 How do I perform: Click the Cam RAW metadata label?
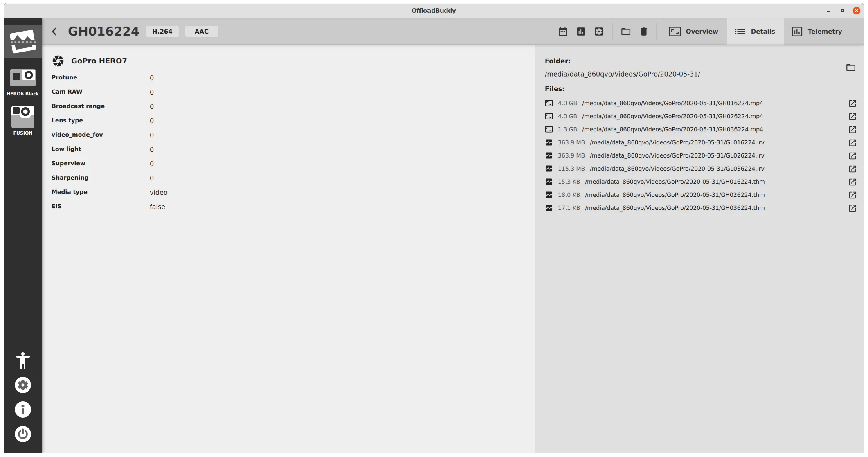pyautogui.click(x=67, y=92)
